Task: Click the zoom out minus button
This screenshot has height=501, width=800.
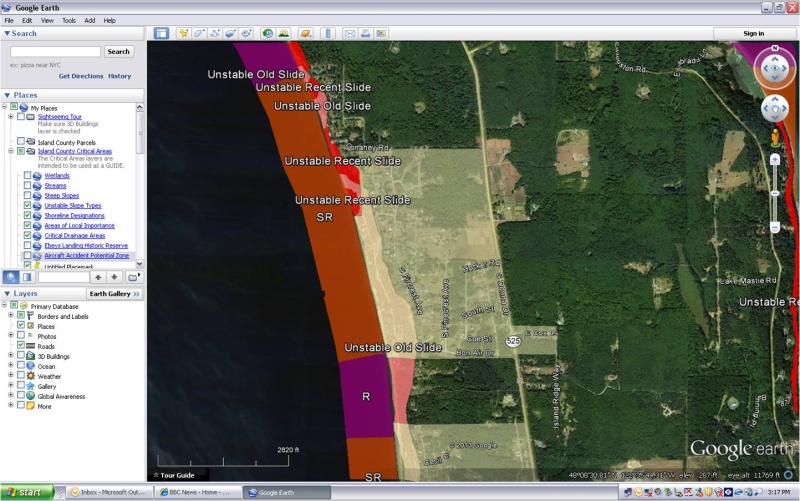Action: click(775, 228)
